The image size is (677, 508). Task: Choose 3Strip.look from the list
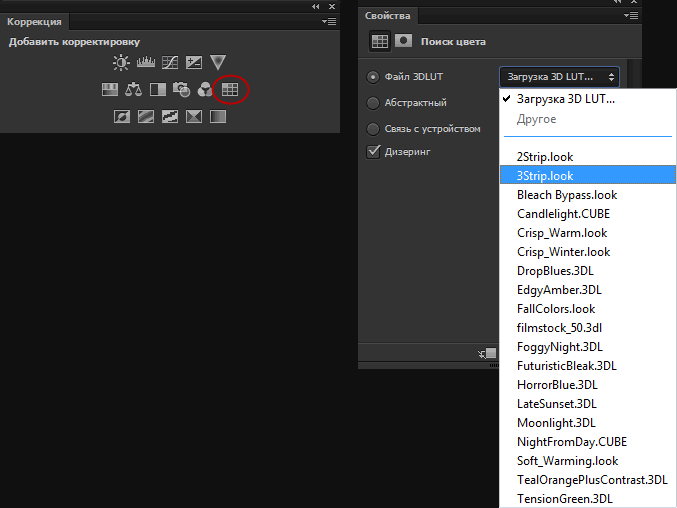(588, 176)
